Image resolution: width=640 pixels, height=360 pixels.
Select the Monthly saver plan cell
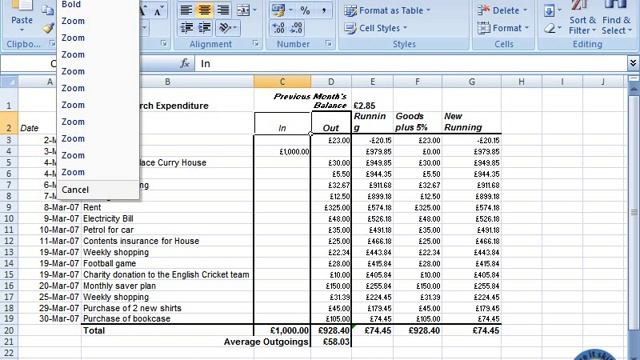(167, 286)
